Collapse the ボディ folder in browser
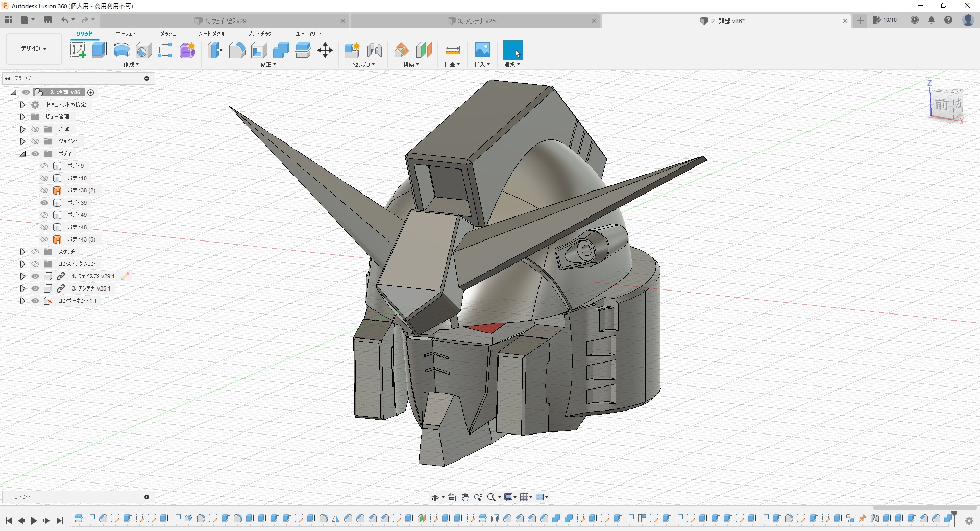Screen dimensions: 980x531 tap(22, 154)
